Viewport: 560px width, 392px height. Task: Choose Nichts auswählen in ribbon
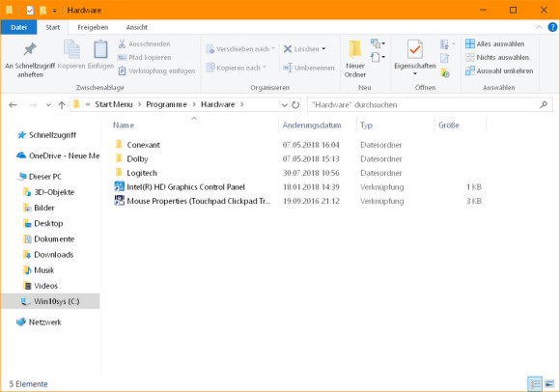pyautogui.click(x=497, y=58)
